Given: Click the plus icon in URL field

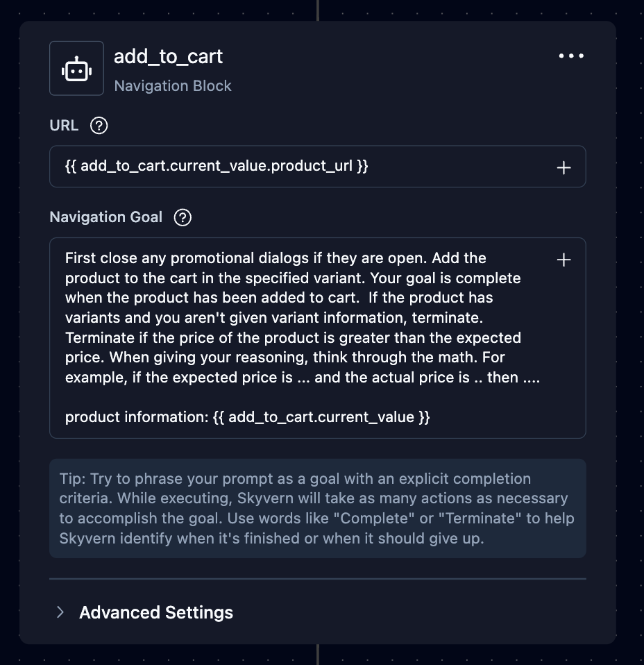Looking at the screenshot, I should tap(563, 167).
